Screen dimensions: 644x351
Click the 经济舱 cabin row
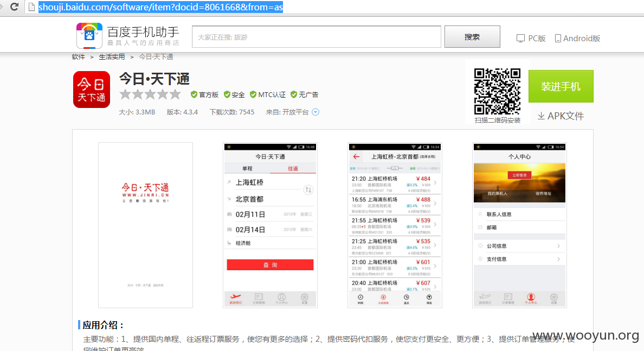tap(271, 243)
